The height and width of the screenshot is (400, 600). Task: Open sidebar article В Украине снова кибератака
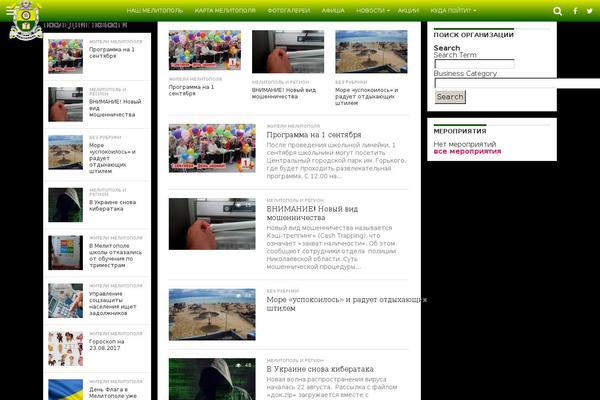click(x=112, y=206)
